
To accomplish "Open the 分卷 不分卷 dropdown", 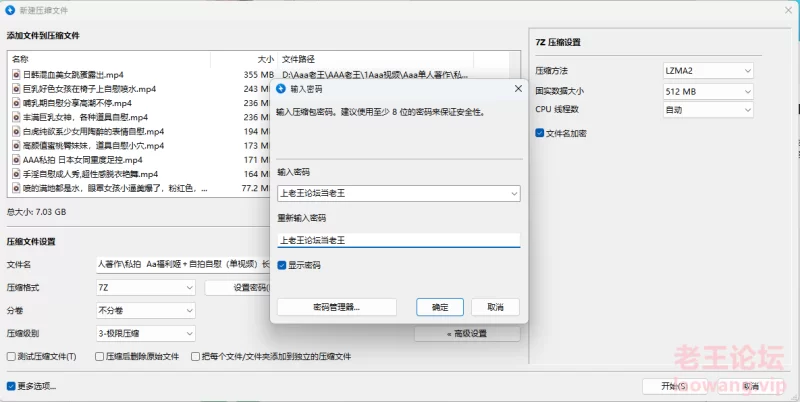I will (145, 310).
